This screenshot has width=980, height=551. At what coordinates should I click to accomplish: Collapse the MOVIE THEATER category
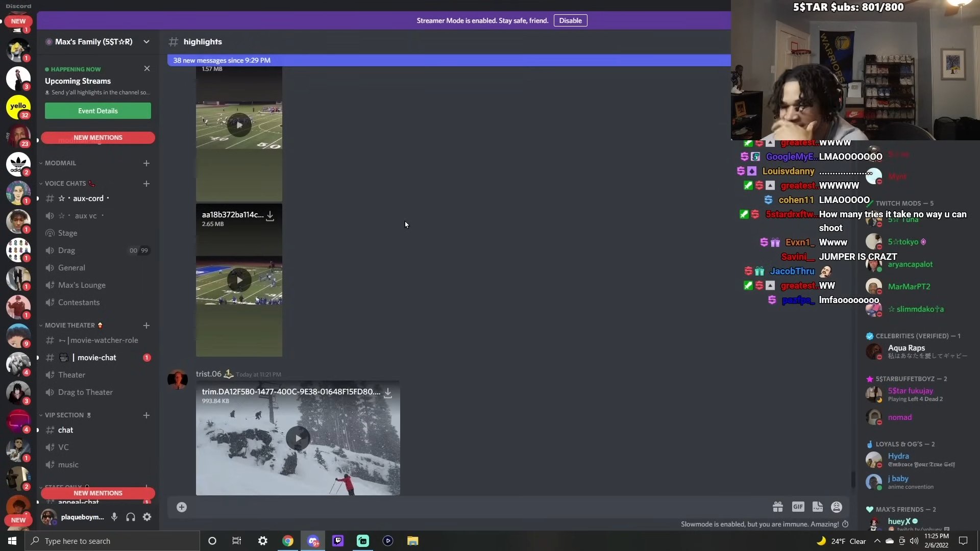[x=70, y=325]
